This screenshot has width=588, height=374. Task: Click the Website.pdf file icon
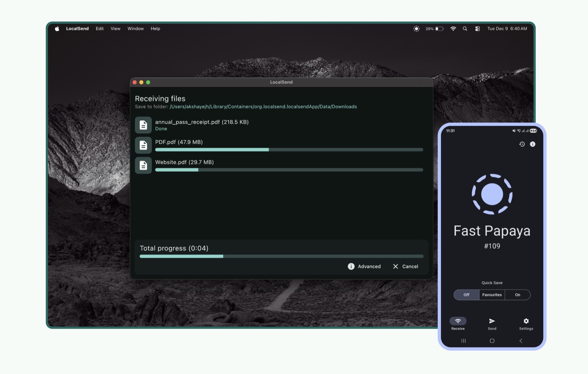coord(143,166)
